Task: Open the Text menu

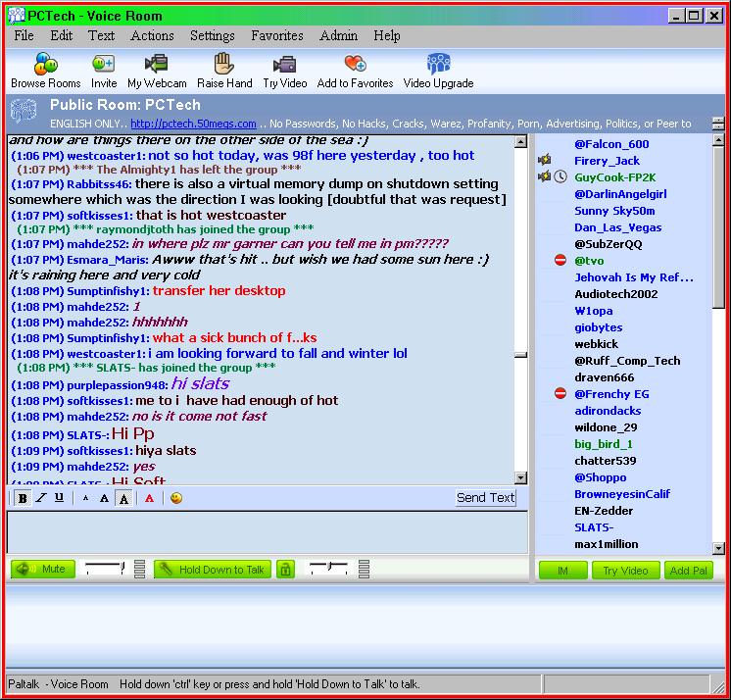Action: pos(101,35)
